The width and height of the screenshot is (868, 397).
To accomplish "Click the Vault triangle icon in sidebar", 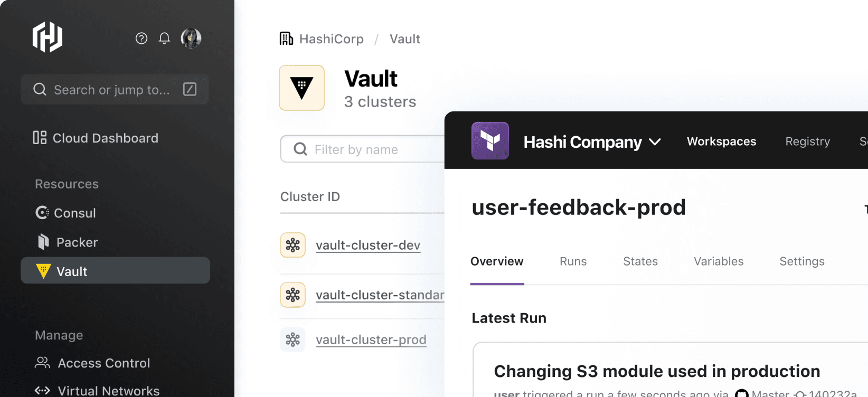I will coord(43,271).
